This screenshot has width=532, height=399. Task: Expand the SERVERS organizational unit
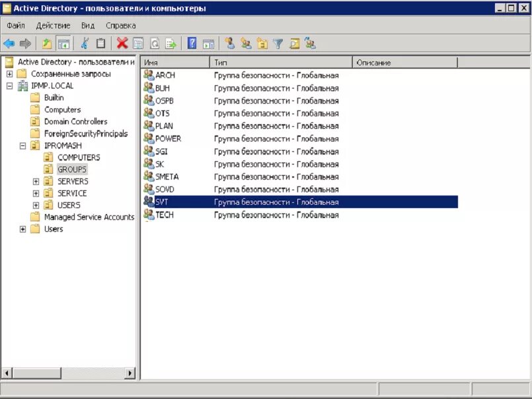pyautogui.click(x=36, y=182)
